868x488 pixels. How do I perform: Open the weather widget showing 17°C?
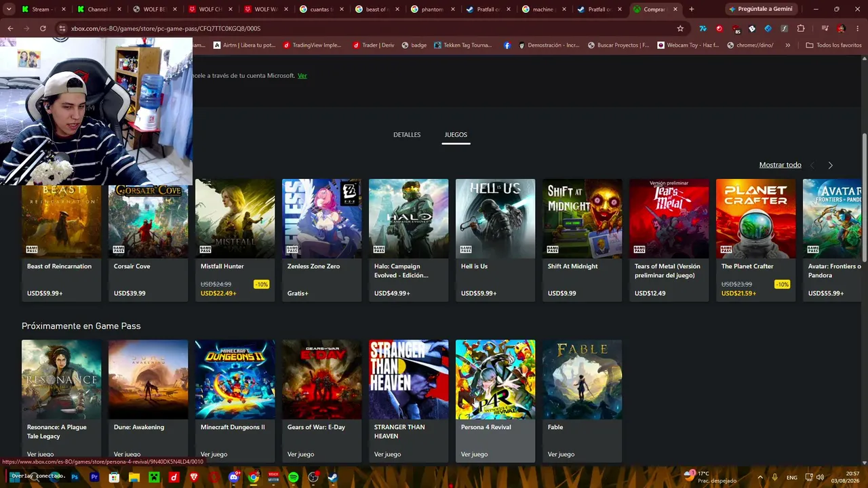[709, 477]
